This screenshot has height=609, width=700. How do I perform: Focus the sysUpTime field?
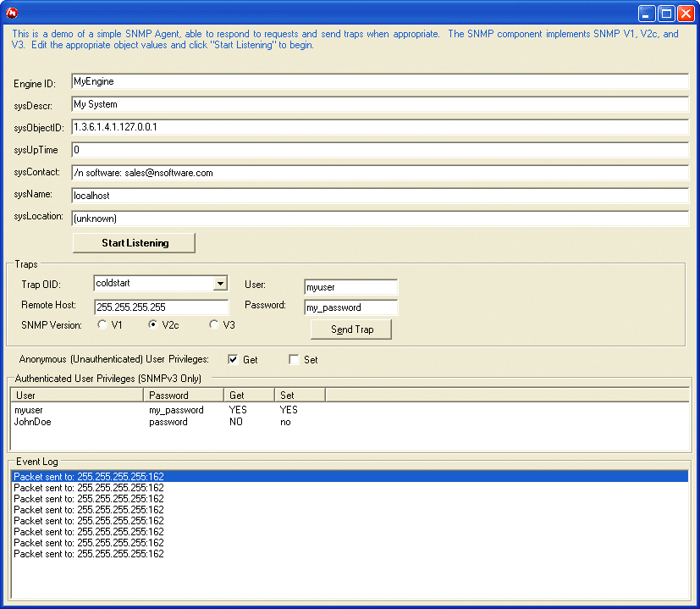coord(380,150)
